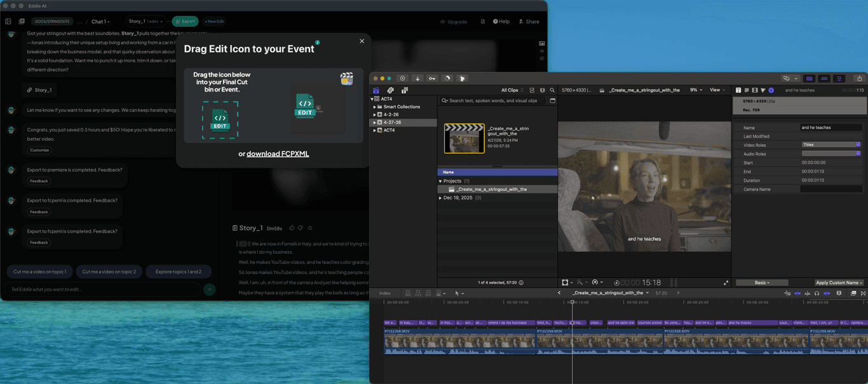Toggle the Eddie AI sidebar panel icon

pyautogui.click(x=8, y=21)
